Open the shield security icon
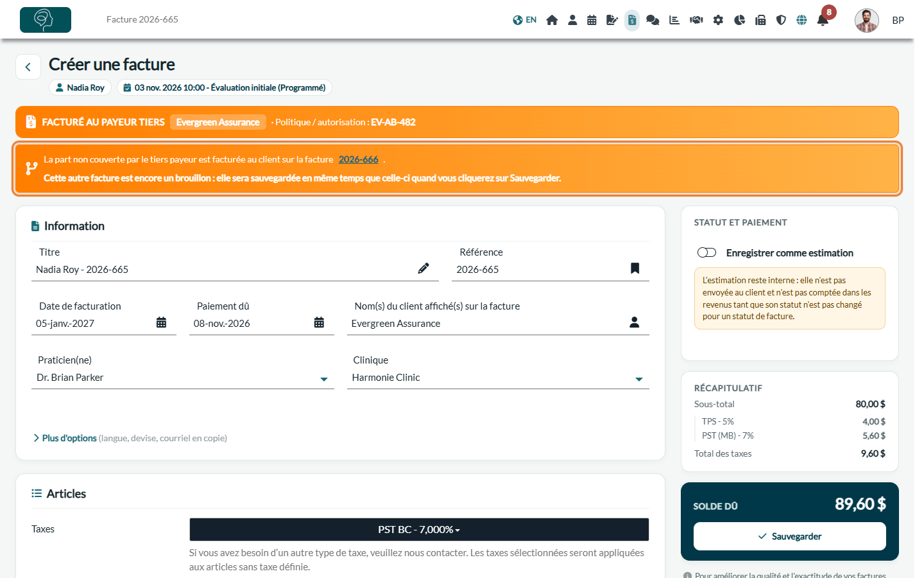The height and width of the screenshot is (578, 924). [x=781, y=20]
